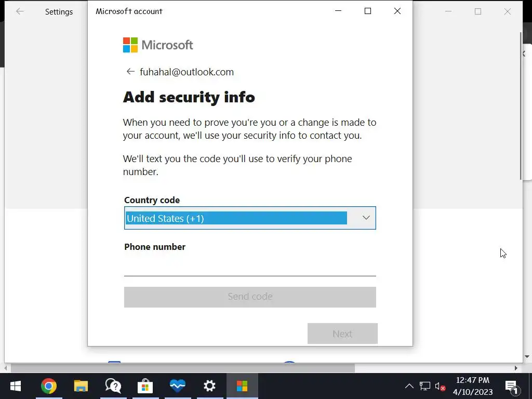The width and height of the screenshot is (532, 399).
Task: Click the muted volume tray icon
Action: tap(440, 386)
